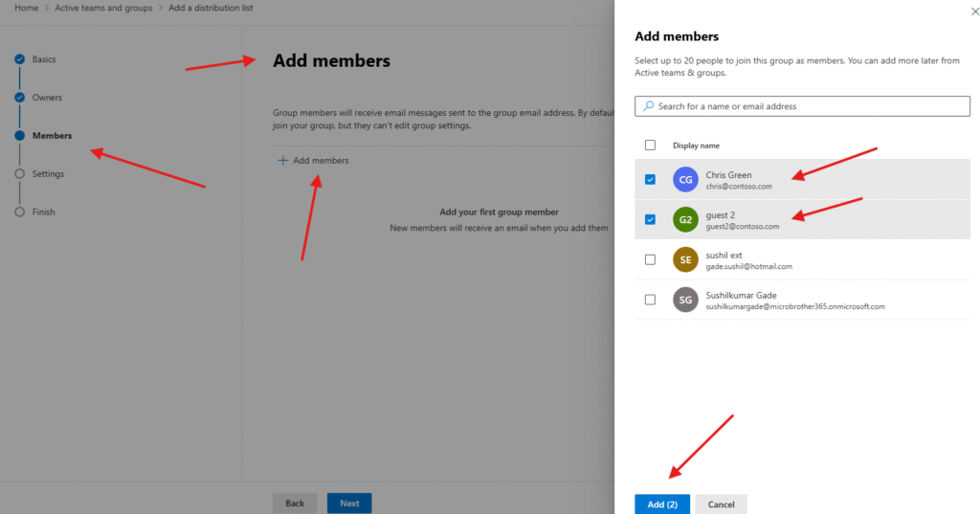Check the sushil ext checkbox

651,259
